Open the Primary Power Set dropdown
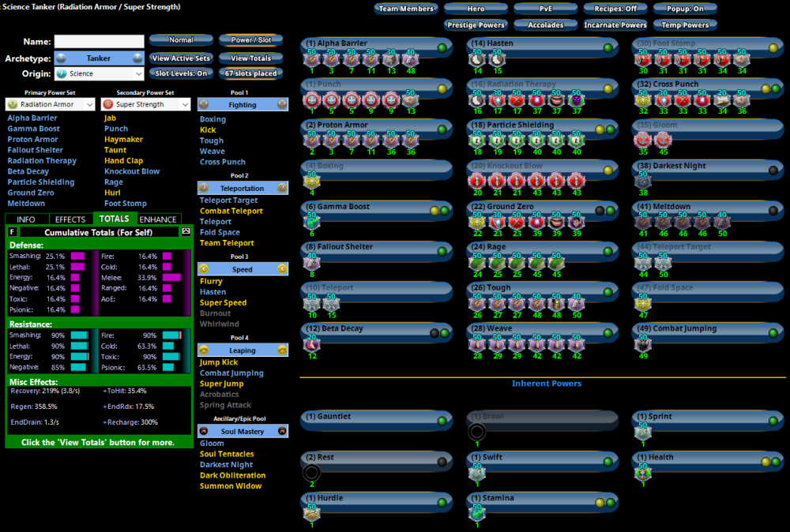The image size is (790, 532). tap(49, 104)
